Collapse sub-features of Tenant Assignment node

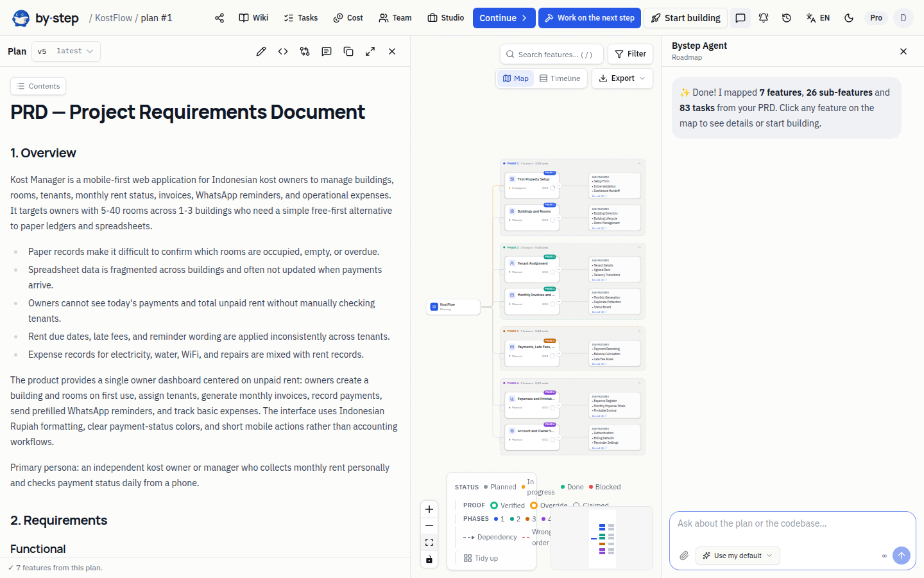tap(559, 270)
